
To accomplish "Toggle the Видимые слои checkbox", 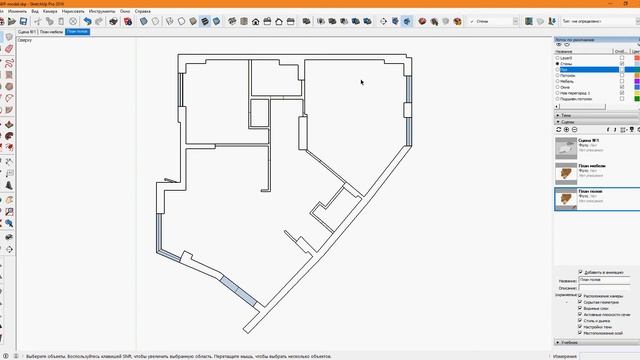I will coord(580,308).
